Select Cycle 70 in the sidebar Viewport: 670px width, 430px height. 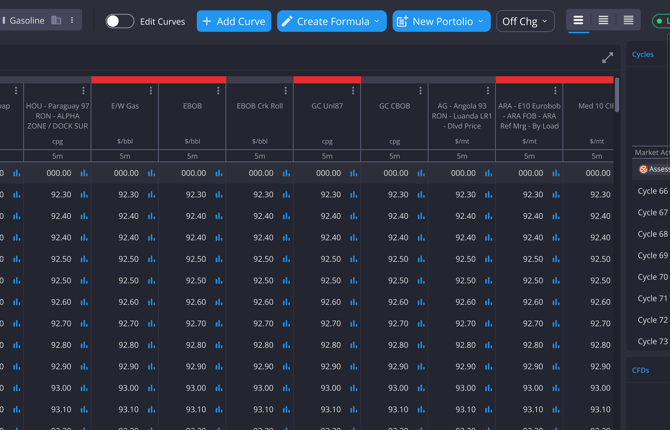tap(652, 277)
